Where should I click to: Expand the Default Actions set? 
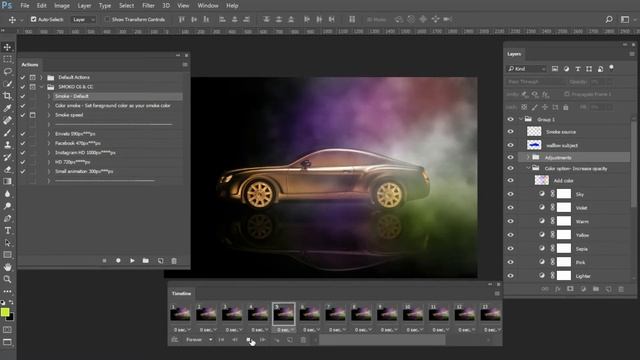[x=41, y=77]
